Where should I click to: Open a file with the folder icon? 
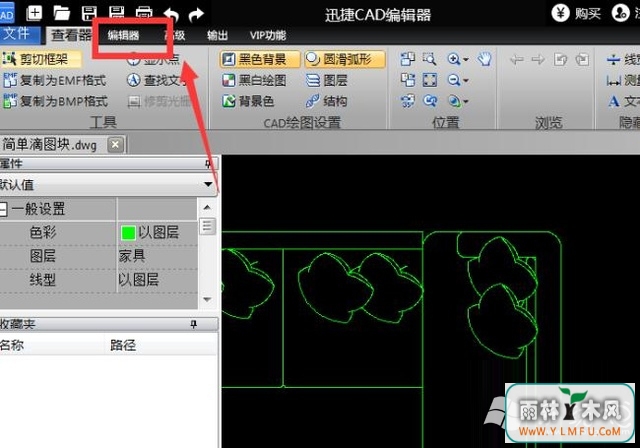point(62,13)
